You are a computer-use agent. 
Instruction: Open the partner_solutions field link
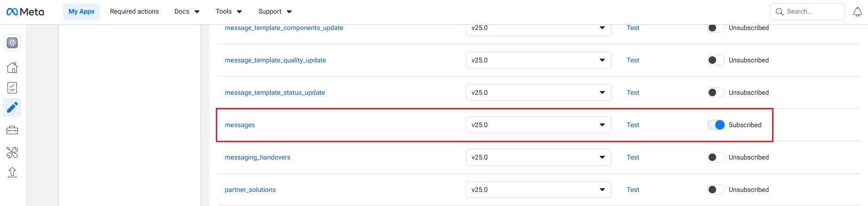[x=250, y=190]
